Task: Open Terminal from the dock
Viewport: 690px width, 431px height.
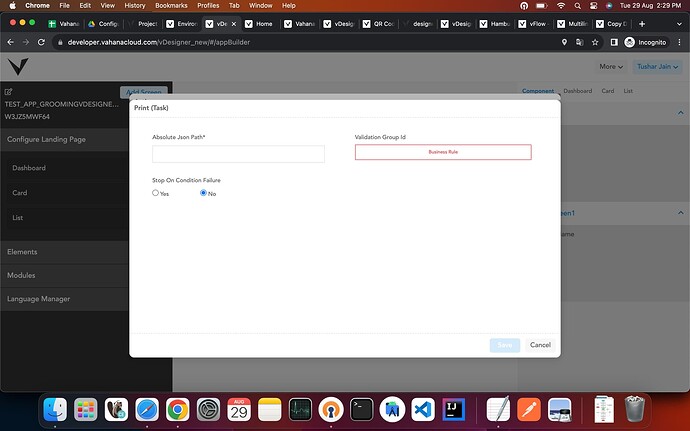Action: coord(361,410)
